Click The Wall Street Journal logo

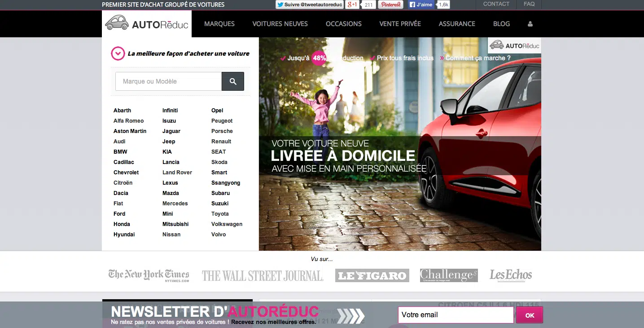263,275
